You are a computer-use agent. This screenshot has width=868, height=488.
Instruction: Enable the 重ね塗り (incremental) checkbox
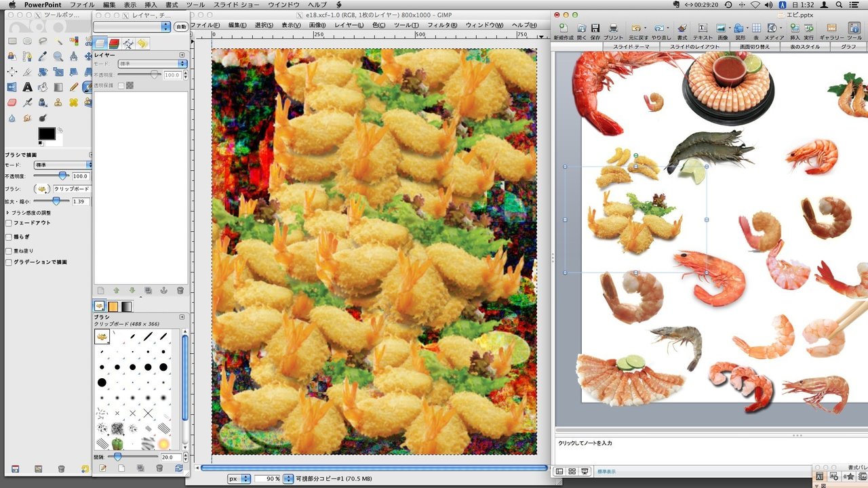(x=8, y=250)
